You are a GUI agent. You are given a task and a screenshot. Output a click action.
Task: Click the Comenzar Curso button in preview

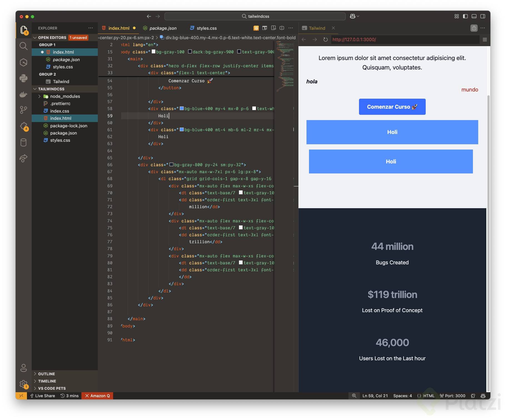pos(392,107)
